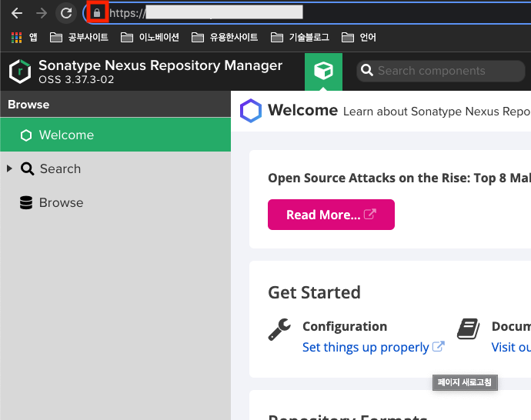Click the book Documentation icon
Image resolution: width=531 pixels, height=420 pixels.
point(469,328)
